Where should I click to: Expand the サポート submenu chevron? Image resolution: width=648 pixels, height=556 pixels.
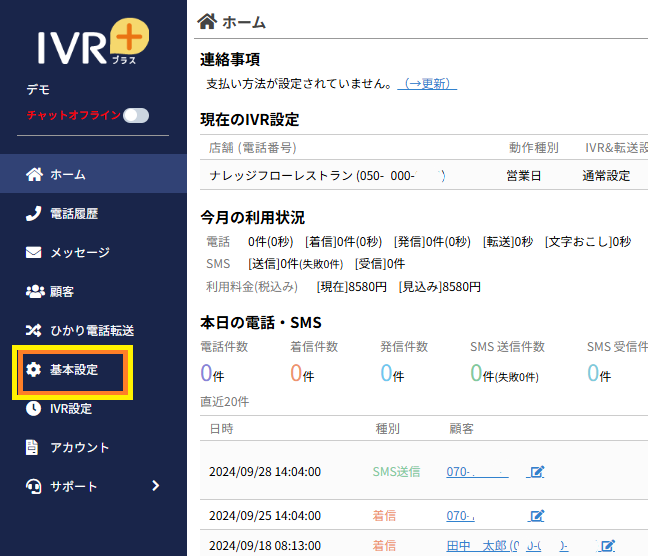point(155,486)
